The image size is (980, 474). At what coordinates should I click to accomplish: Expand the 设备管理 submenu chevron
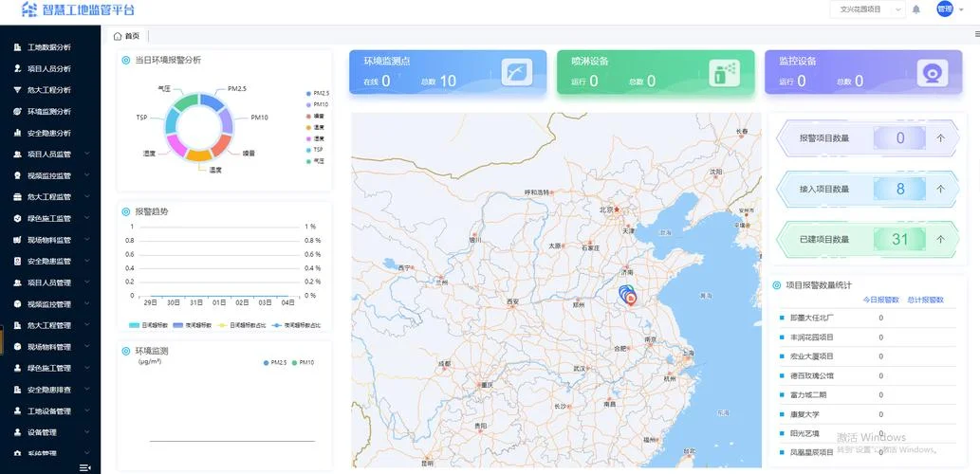pyautogui.click(x=87, y=432)
